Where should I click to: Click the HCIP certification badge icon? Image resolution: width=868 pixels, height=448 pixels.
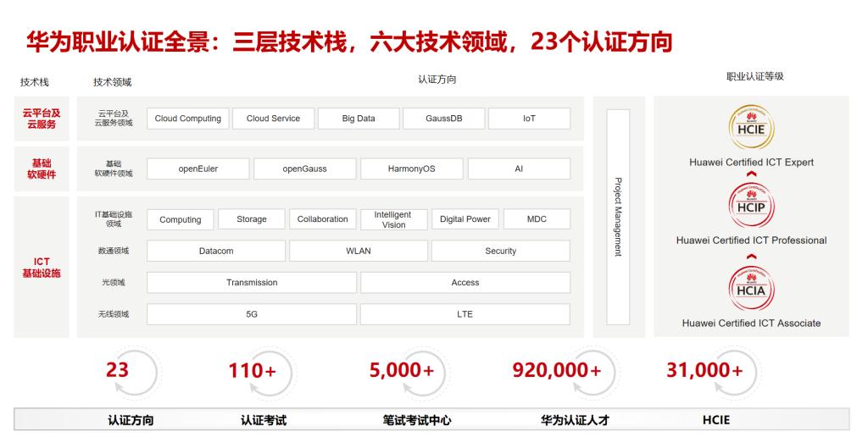(750, 207)
